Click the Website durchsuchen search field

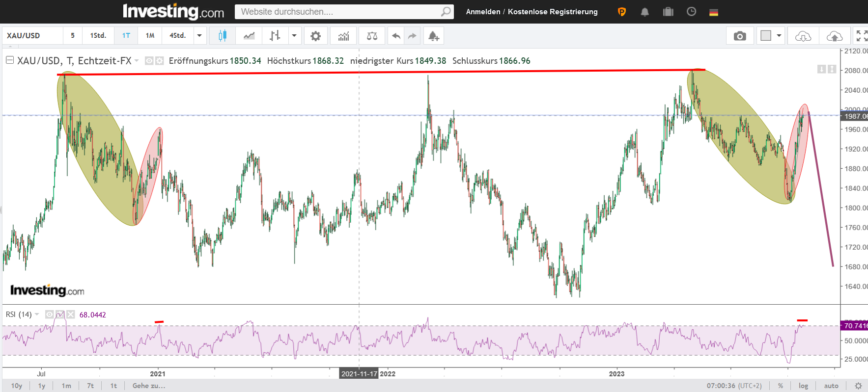pos(339,12)
